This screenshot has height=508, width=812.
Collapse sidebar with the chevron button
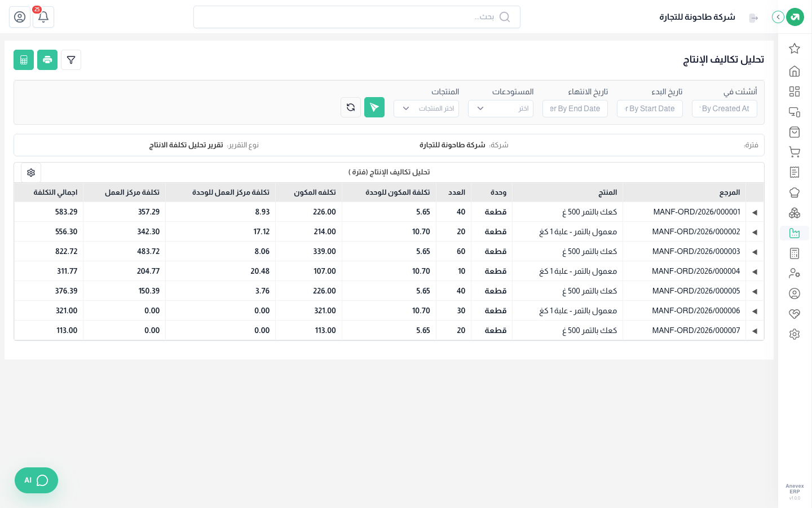[778, 17]
